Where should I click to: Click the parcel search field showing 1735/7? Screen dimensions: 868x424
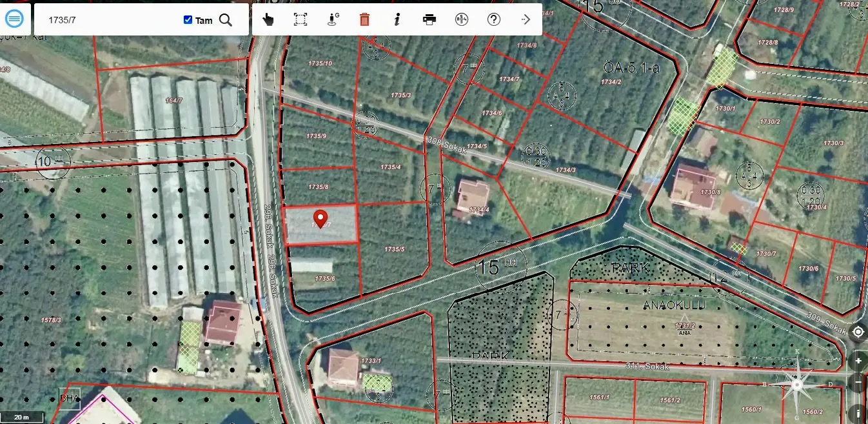(x=110, y=20)
